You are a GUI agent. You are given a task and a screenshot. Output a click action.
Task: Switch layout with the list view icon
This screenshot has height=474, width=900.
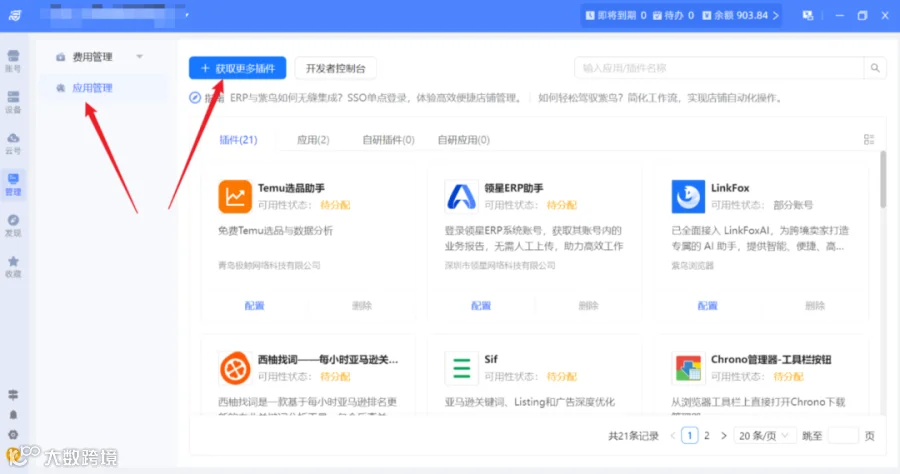[x=869, y=139]
